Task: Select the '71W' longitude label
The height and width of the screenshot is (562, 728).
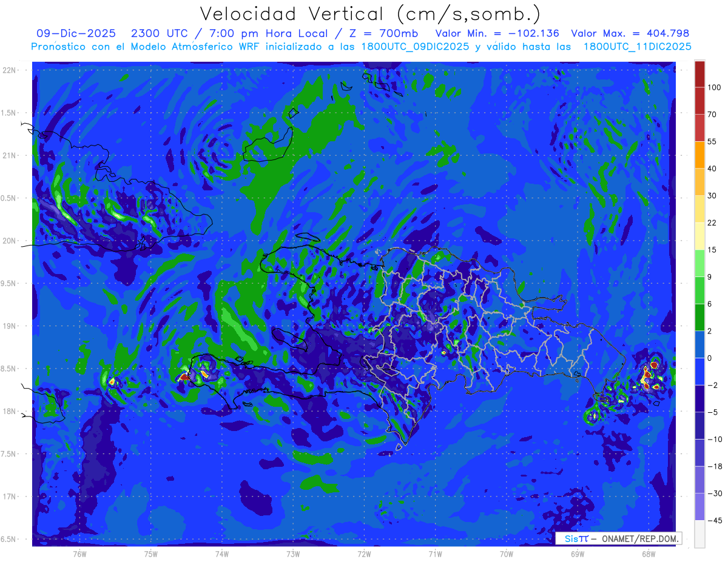Action: (435, 554)
